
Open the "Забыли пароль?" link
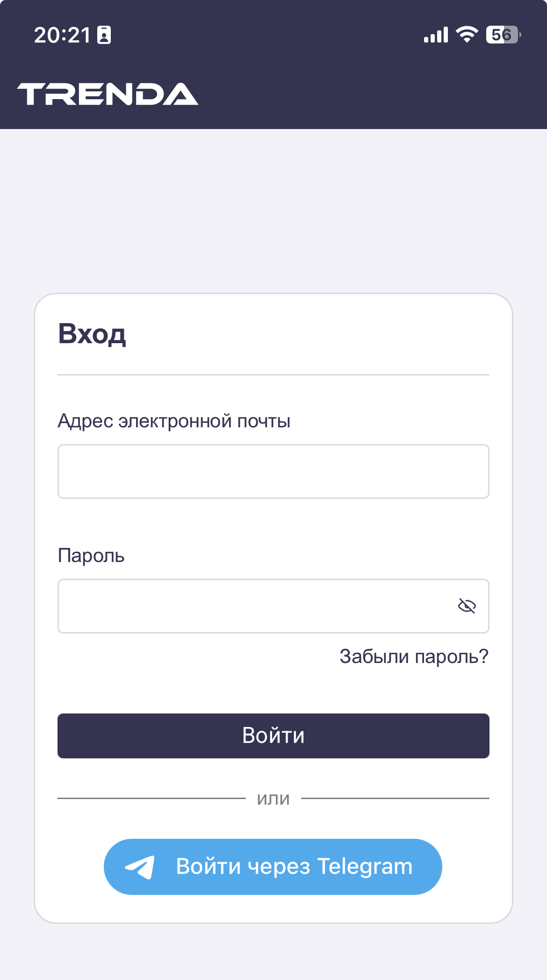[x=414, y=656]
